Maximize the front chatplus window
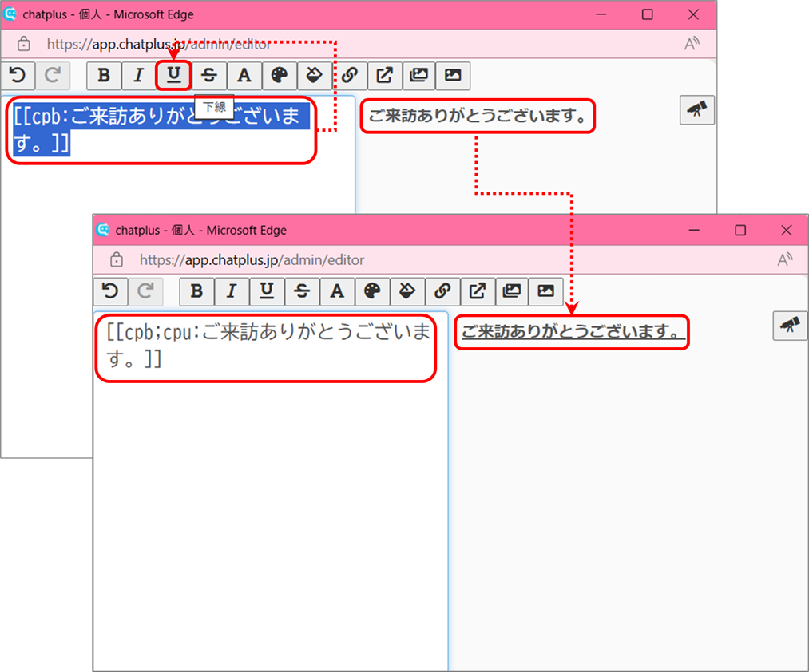809x672 pixels. click(x=740, y=230)
